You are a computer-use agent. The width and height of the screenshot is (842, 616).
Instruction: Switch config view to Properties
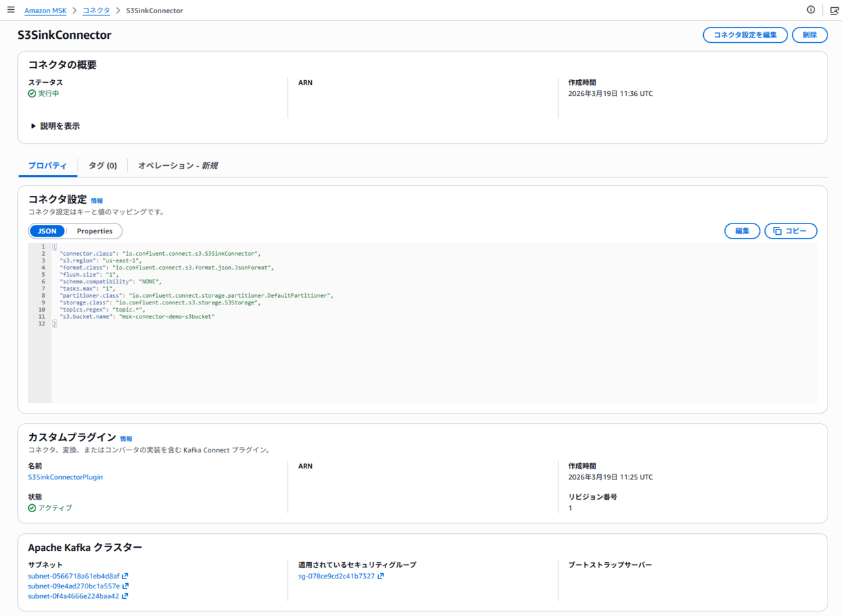(94, 231)
